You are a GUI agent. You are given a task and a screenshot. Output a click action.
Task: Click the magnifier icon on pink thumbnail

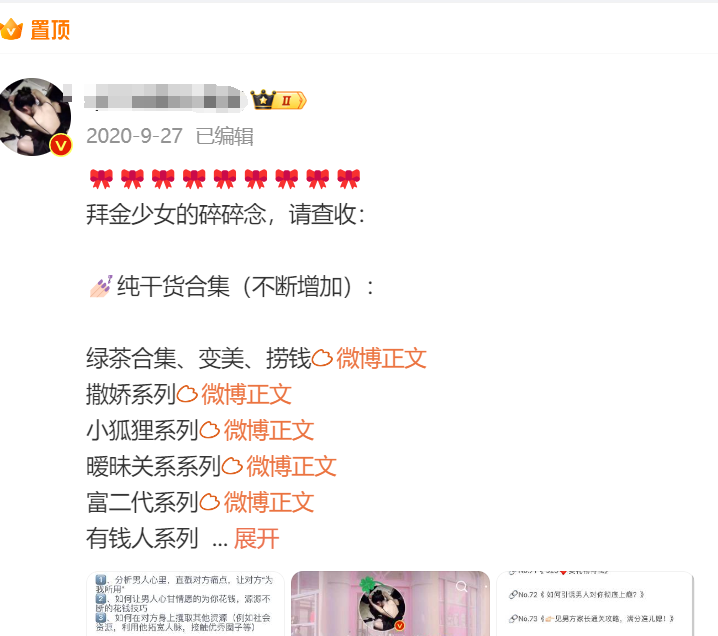tap(462, 586)
